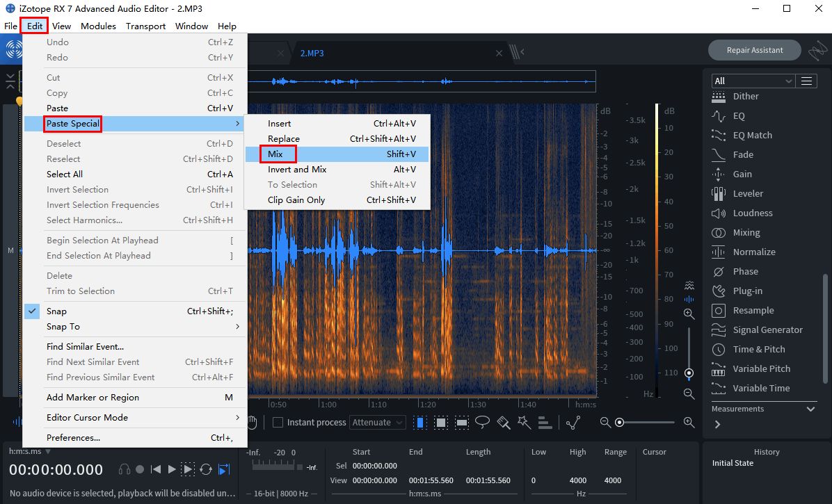Choose Clip Gain Only option

coord(337,200)
